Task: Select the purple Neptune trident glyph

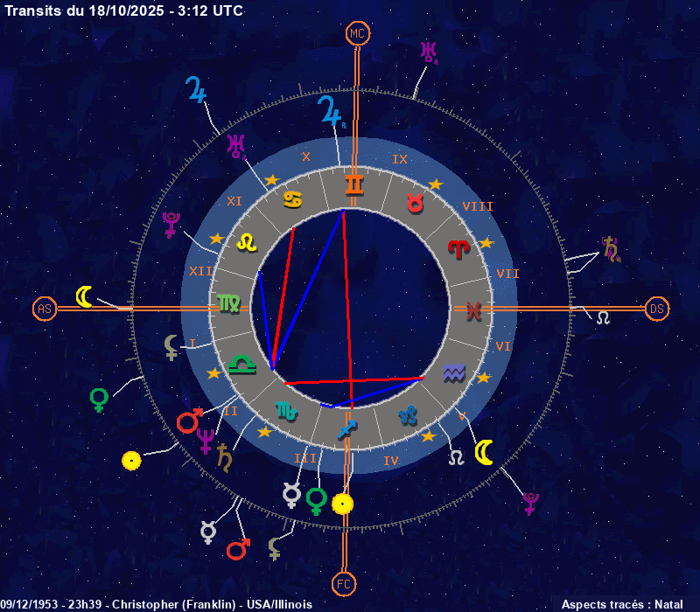Action: tap(206, 440)
